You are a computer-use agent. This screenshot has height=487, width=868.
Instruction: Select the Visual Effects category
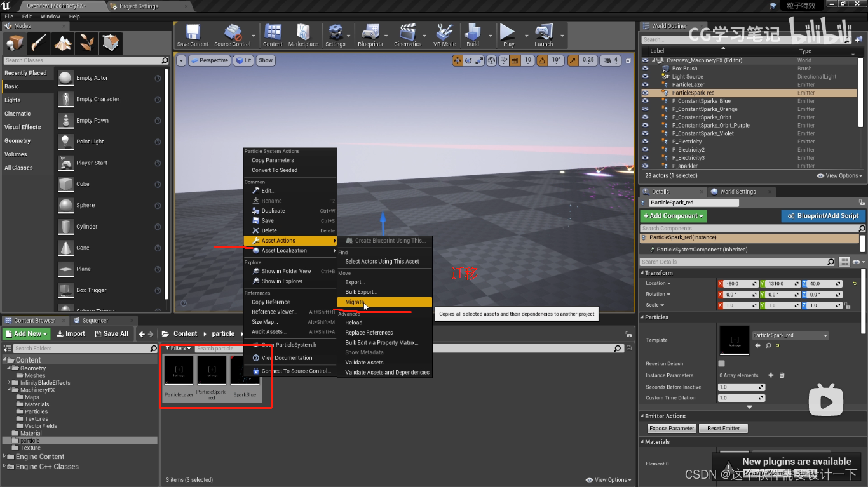coord(27,127)
